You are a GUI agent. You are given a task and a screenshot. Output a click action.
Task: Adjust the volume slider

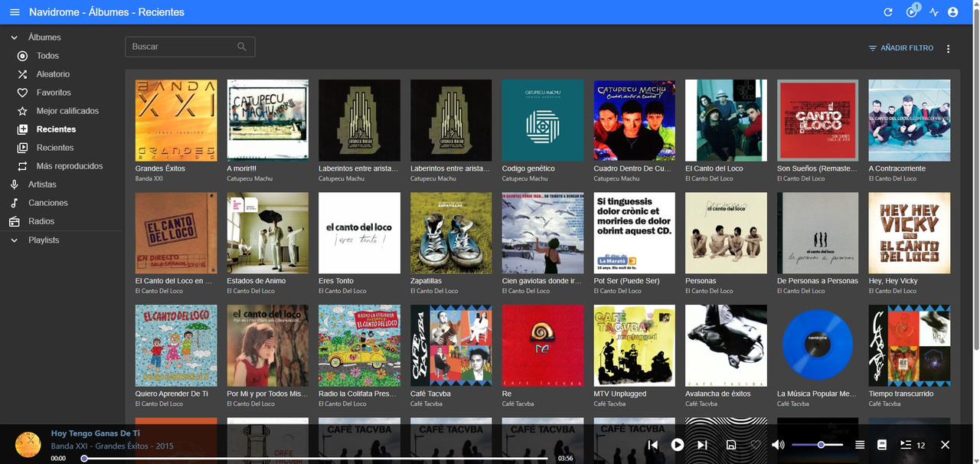(x=817, y=445)
